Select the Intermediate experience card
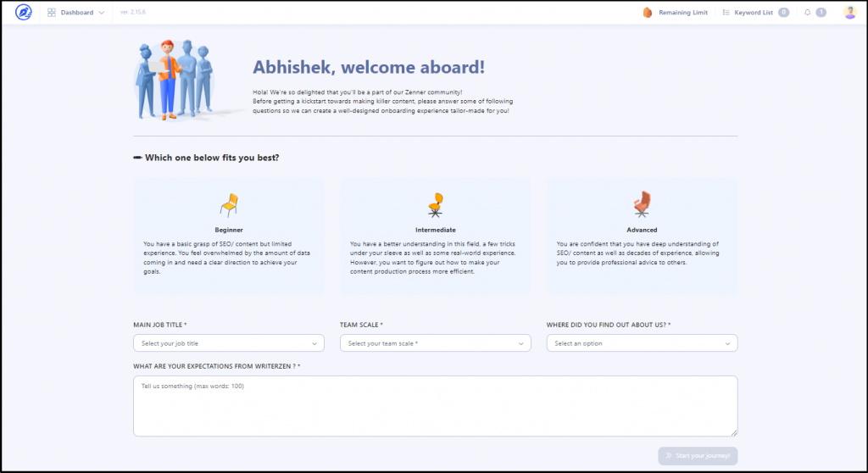Viewport: 868px width, 473px height. 435,236
